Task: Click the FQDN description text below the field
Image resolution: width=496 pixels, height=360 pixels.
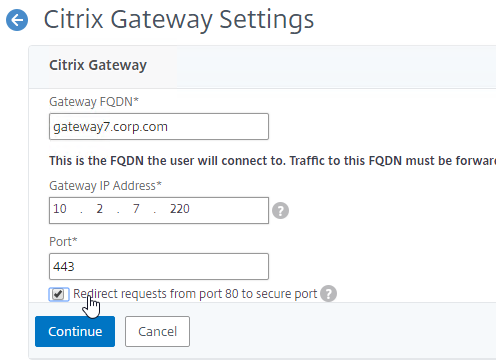Action: coord(272,161)
